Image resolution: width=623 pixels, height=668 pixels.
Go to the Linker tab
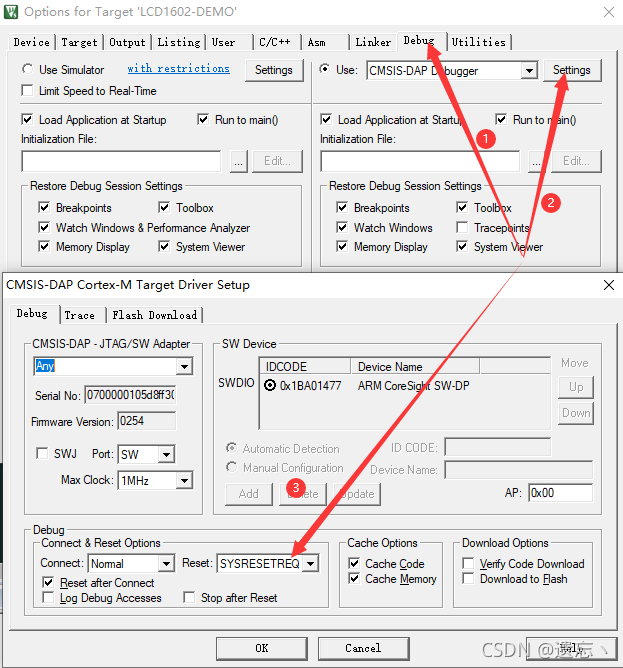[x=373, y=42]
